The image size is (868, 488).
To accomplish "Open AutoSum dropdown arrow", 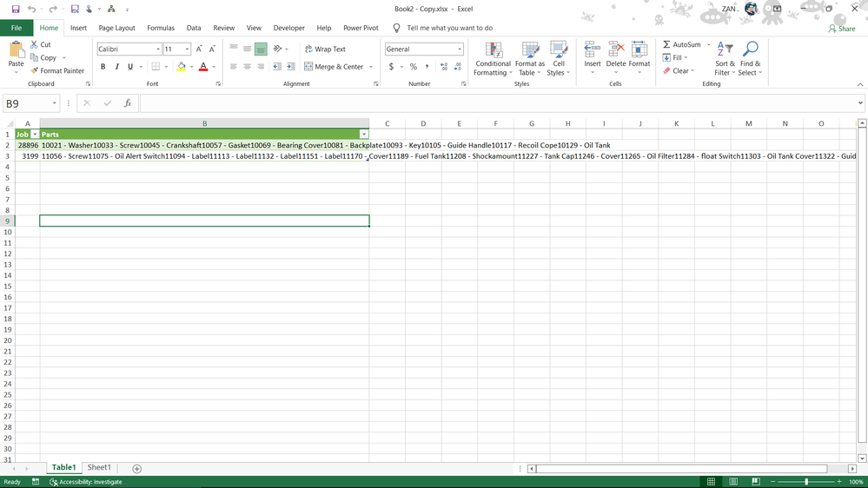I will pos(709,44).
